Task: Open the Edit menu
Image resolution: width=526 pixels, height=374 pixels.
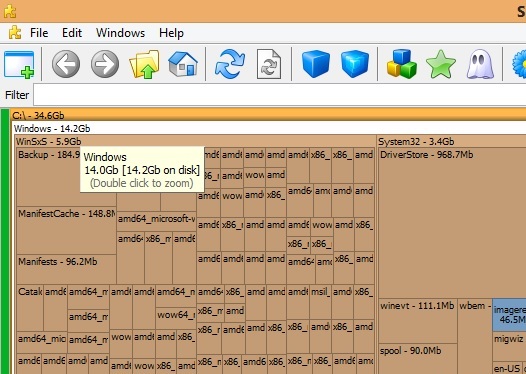Action: point(72,33)
